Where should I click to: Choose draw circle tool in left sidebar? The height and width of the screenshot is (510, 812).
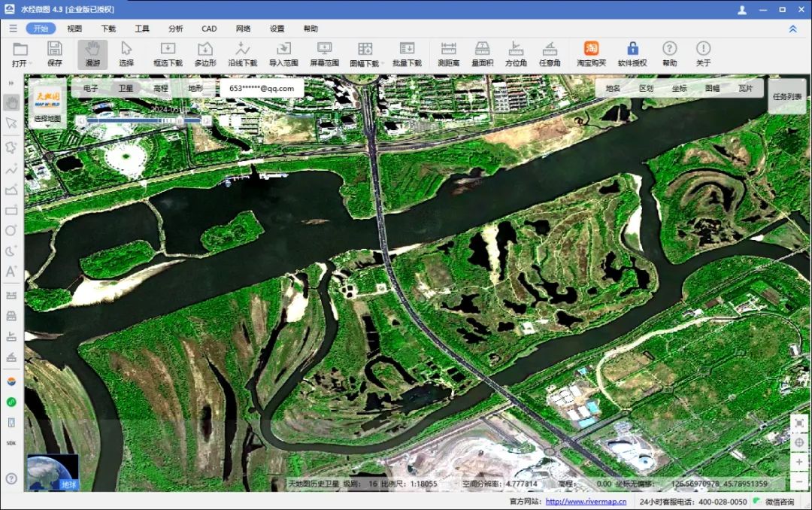coord(11,231)
